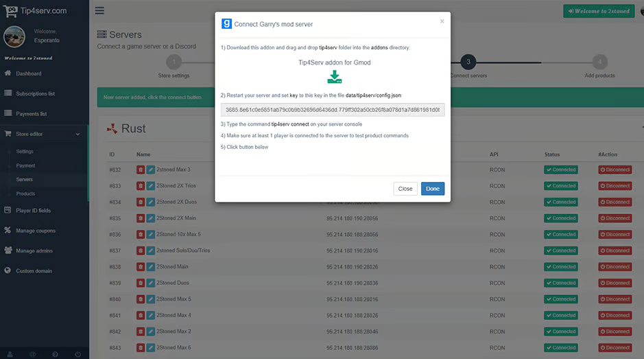This screenshot has width=644, height=359.
Task: Open Store editor Servers submenu item
Action: [x=24, y=179]
